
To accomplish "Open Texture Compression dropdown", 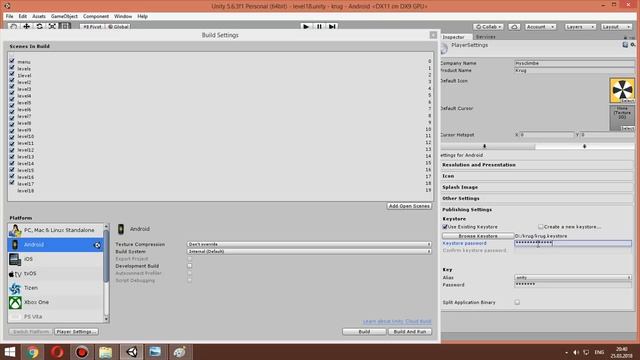I will (x=309, y=244).
